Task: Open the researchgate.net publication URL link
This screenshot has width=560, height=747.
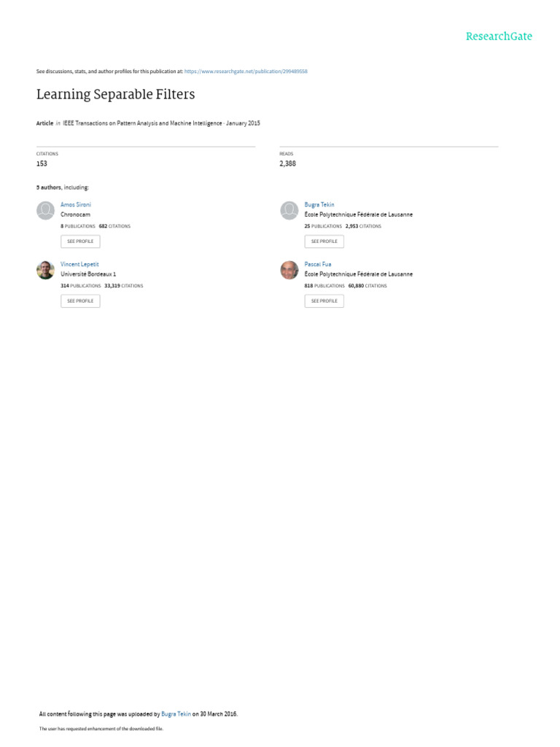Action: 246,71
